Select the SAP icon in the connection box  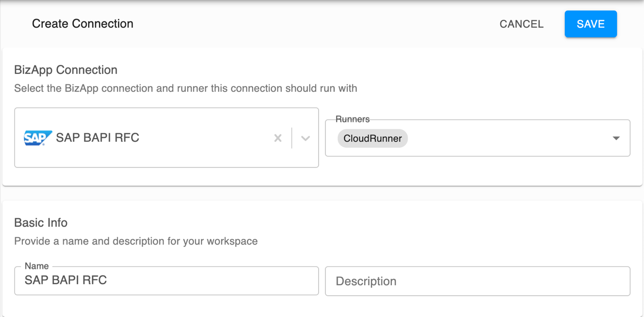(x=38, y=138)
